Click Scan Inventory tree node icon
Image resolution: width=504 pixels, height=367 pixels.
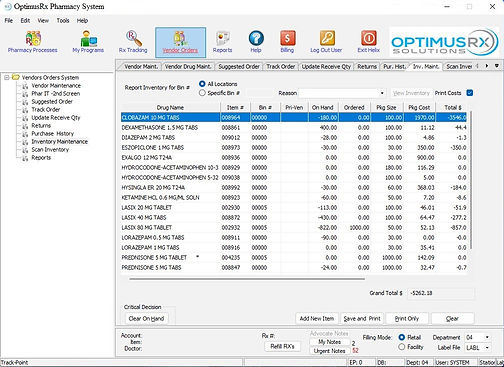(25, 150)
